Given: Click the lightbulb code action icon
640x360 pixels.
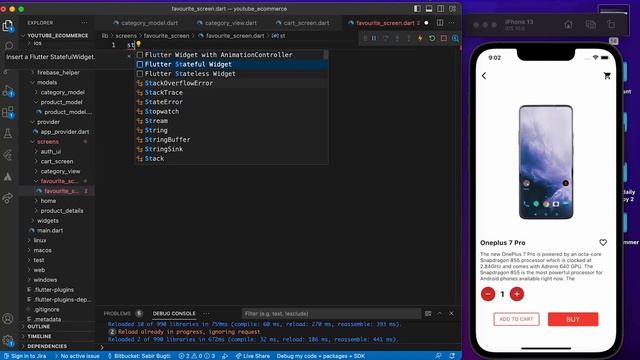Looking at the screenshot, I should [x=138, y=44].
